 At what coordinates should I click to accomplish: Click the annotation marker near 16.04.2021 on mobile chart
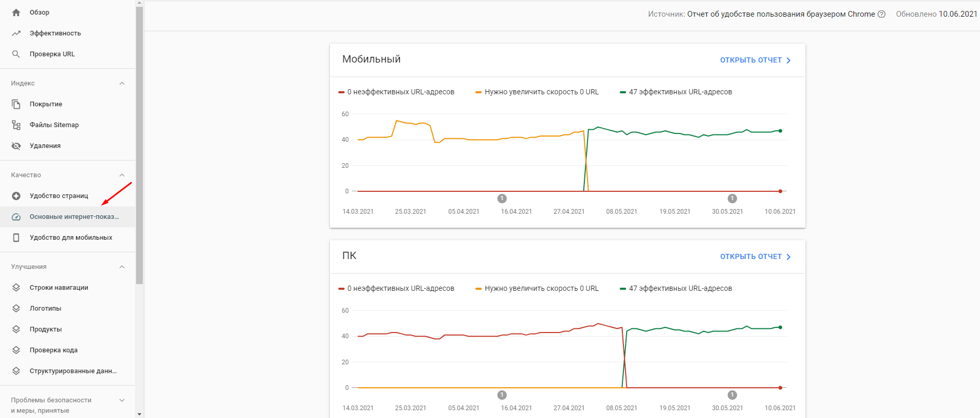502,199
